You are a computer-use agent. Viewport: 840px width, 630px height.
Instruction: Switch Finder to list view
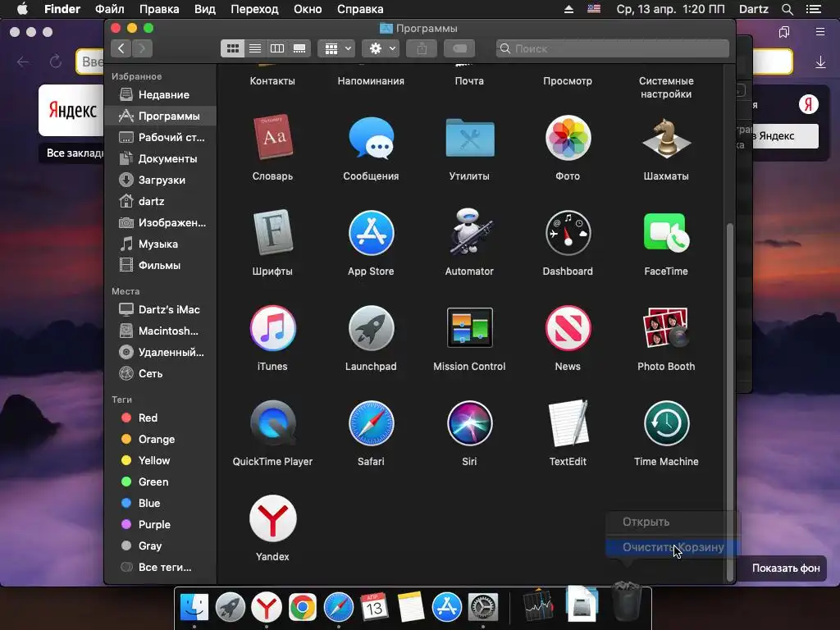255,48
